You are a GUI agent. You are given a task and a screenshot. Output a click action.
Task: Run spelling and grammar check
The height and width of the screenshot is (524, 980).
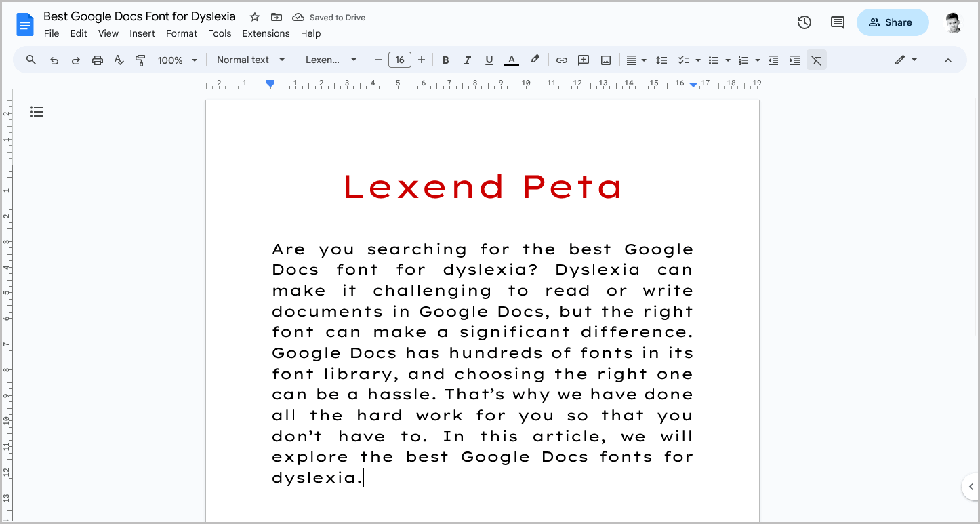click(x=119, y=60)
